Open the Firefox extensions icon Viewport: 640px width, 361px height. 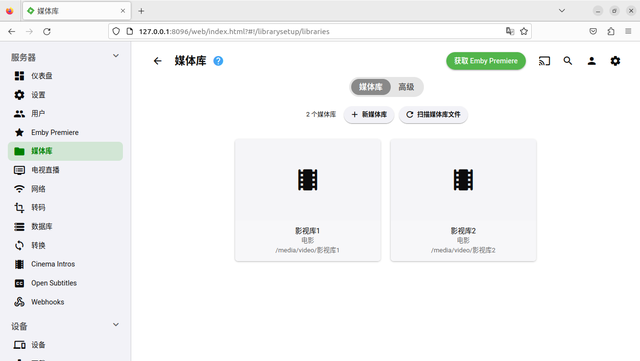(x=611, y=31)
